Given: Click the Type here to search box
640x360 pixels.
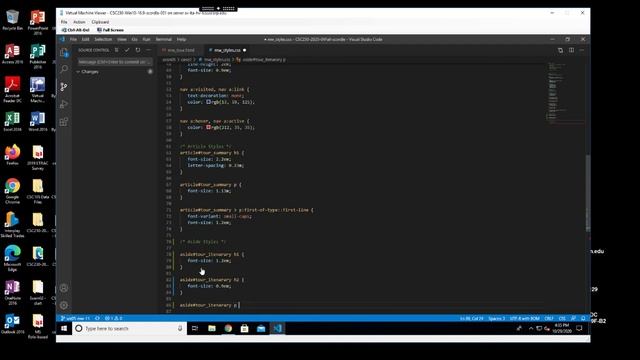Looking at the screenshot, I should 130,328.
